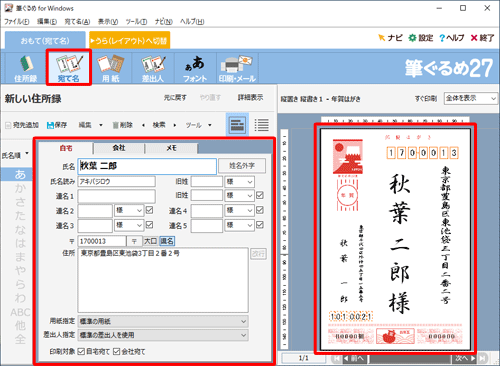Click in the 氏名 name field
This screenshot has height=366, width=500.
[x=147, y=166]
